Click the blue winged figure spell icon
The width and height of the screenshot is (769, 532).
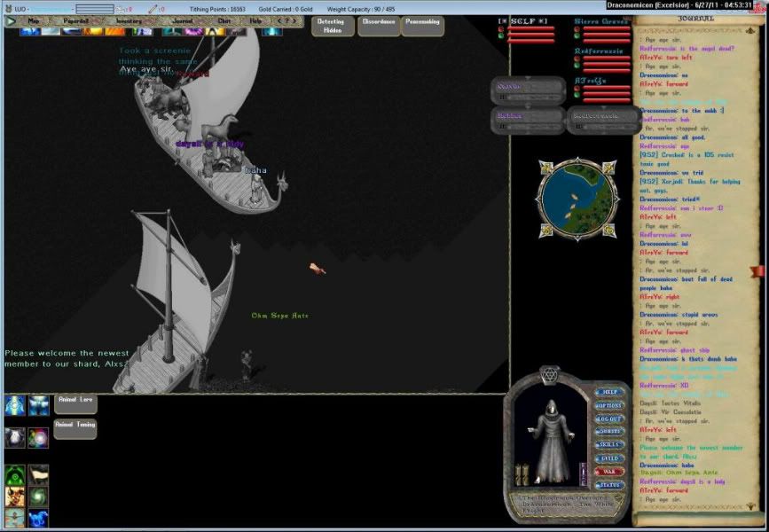point(38,405)
